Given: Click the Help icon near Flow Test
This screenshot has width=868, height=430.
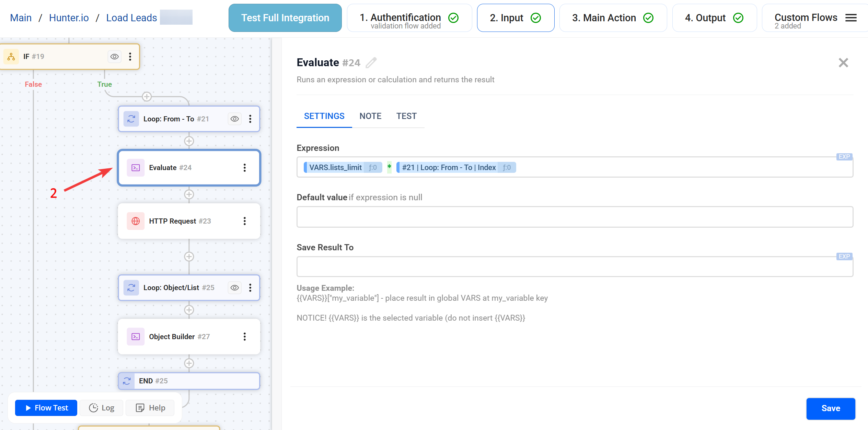Looking at the screenshot, I should (140, 408).
